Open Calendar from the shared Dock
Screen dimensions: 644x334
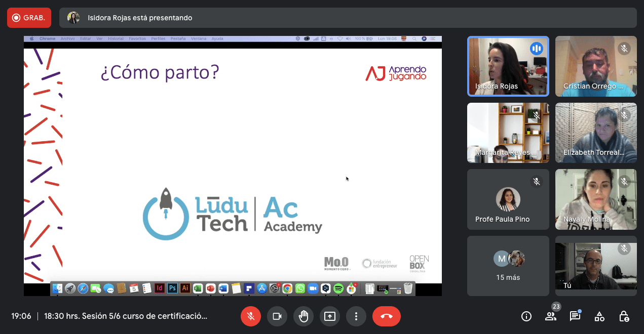pyautogui.click(x=134, y=288)
